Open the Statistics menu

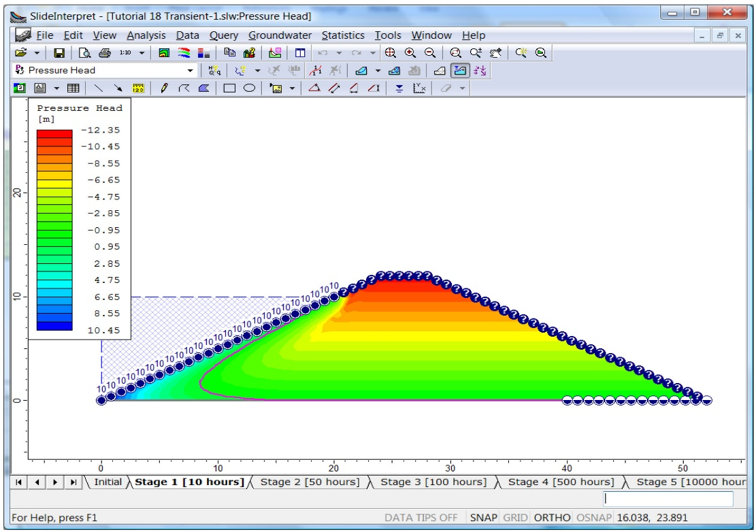point(343,35)
